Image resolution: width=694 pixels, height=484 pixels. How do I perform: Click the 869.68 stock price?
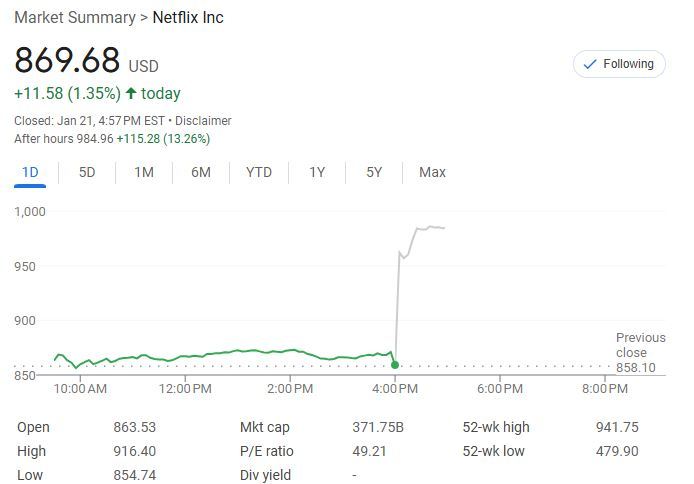tap(67, 61)
